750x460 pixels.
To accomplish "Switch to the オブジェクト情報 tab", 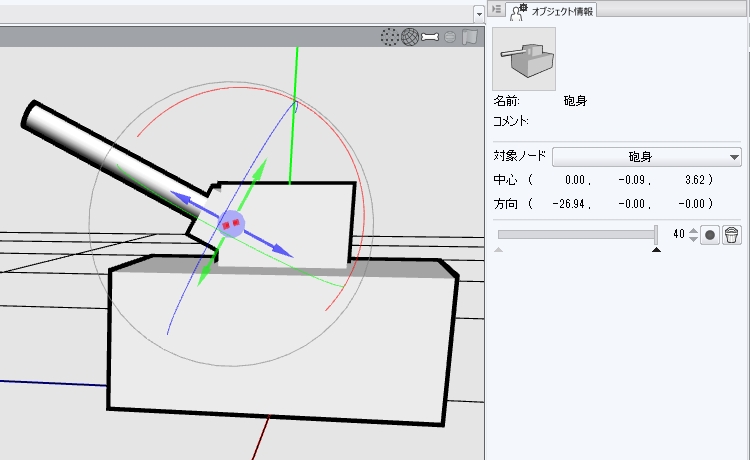I will click(551, 11).
